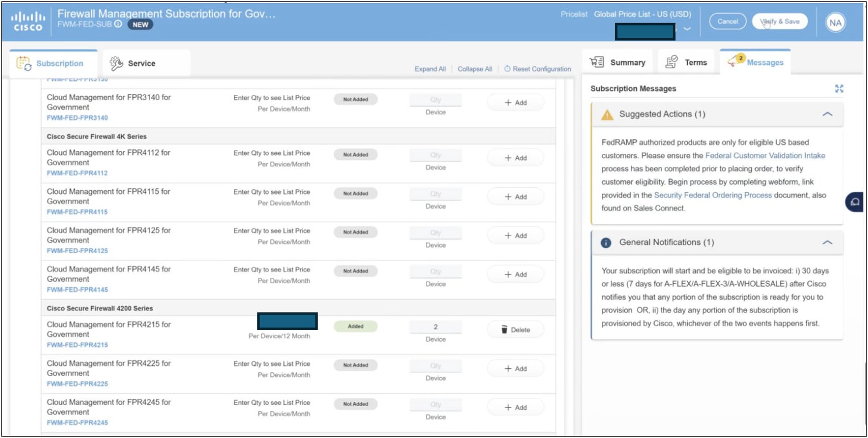Viewport: 868px width, 438px height.
Task: Open the Federal Customer Validation Intake link
Action: [765, 156]
